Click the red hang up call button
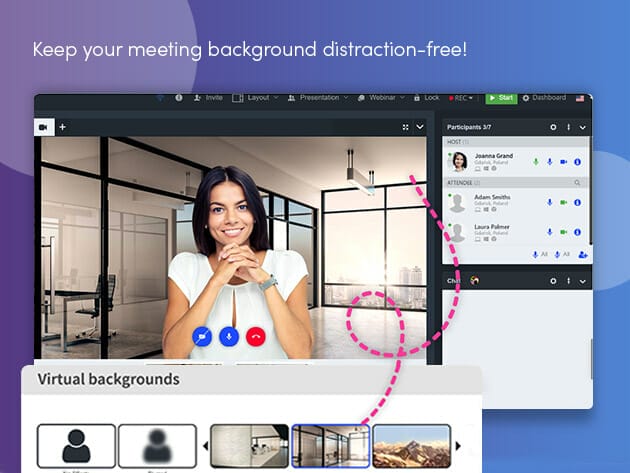The width and height of the screenshot is (630, 473). click(255, 338)
